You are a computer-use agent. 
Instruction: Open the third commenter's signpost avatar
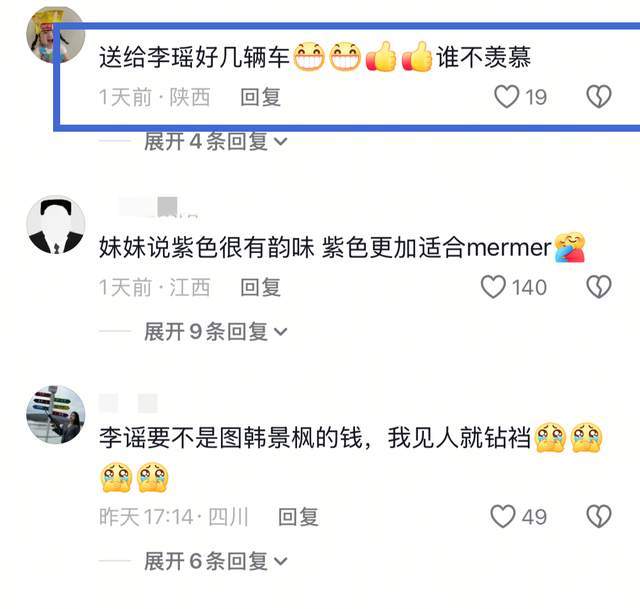coord(56,415)
